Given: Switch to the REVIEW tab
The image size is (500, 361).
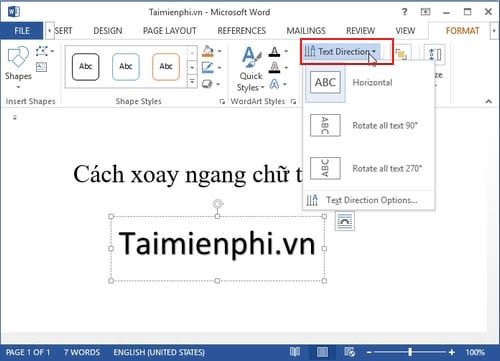Looking at the screenshot, I should [x=360, y=31].
